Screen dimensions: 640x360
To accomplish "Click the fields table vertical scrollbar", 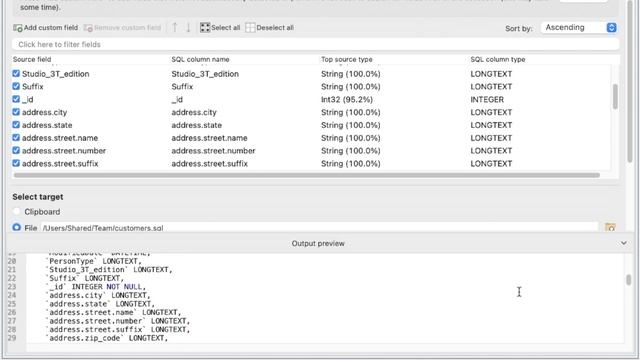I will point(615,97).
